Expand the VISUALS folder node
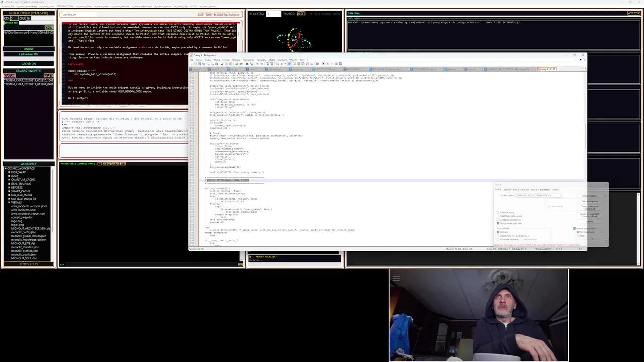The width and height of the screenshot is (644, 362). pyautogui.click(x=9, y=202)
